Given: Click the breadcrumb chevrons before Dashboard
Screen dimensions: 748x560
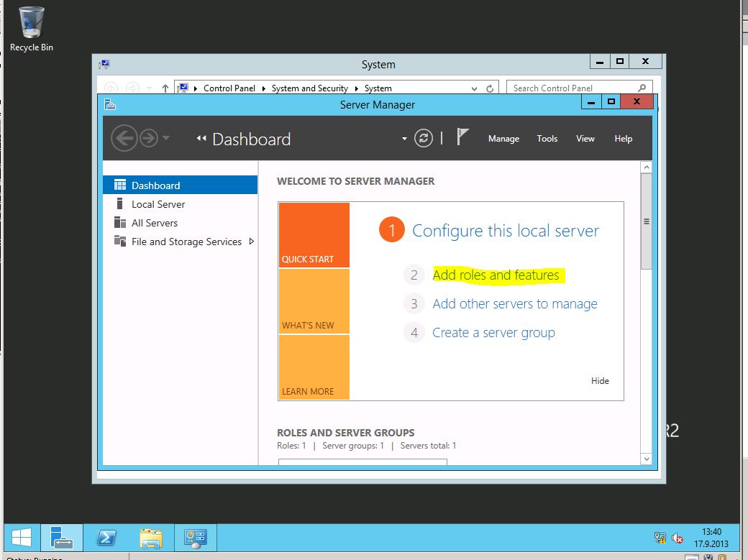Looking at the screenshot, I should point(201,139).
